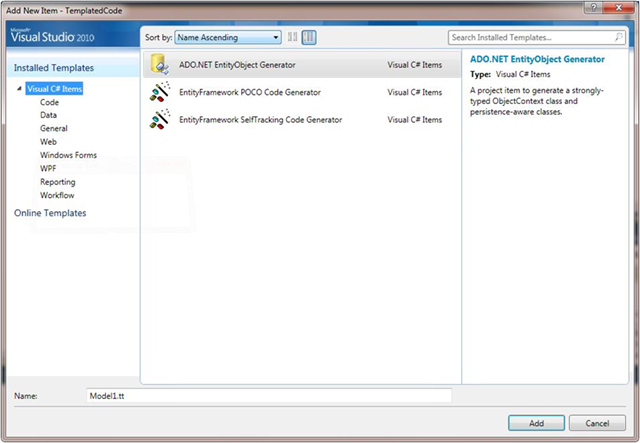Select the Windows Forms category
This screenshot has height=443, width=640.
pyautogui.click(x=68, y=155)
